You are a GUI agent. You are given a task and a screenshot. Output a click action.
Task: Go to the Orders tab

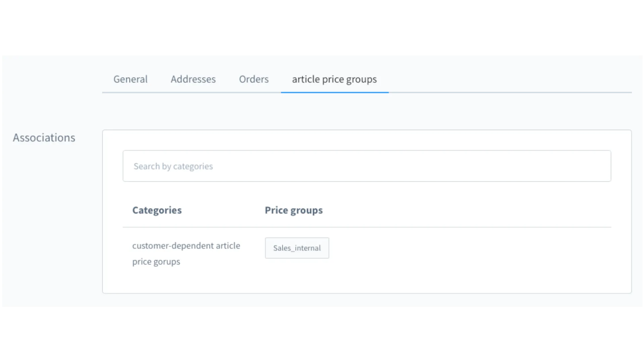[x=254, y=79]
